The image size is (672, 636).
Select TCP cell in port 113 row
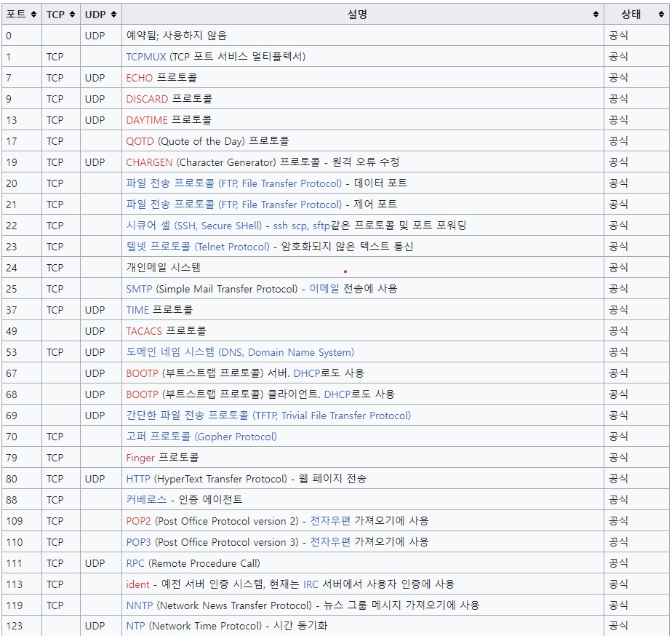pos(61,584)
